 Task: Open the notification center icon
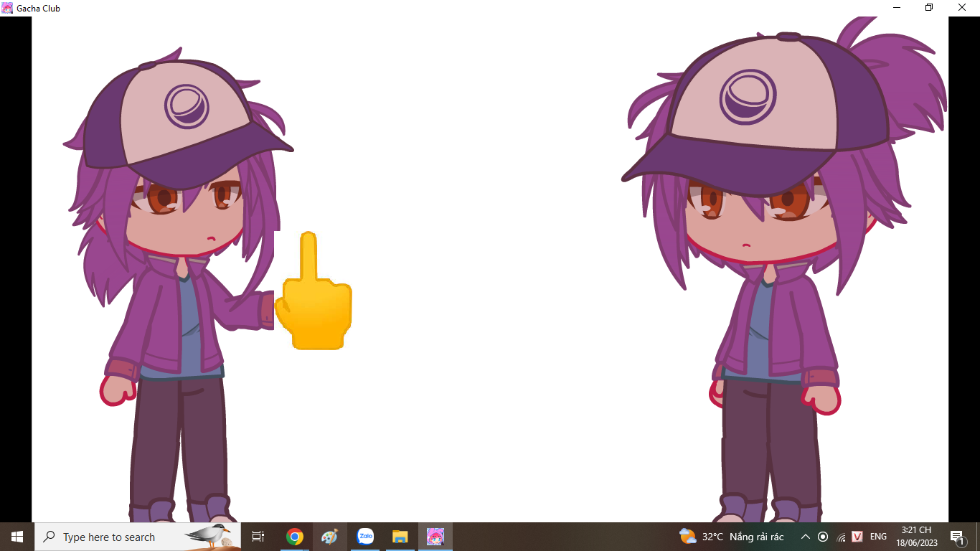pos(957,537)
